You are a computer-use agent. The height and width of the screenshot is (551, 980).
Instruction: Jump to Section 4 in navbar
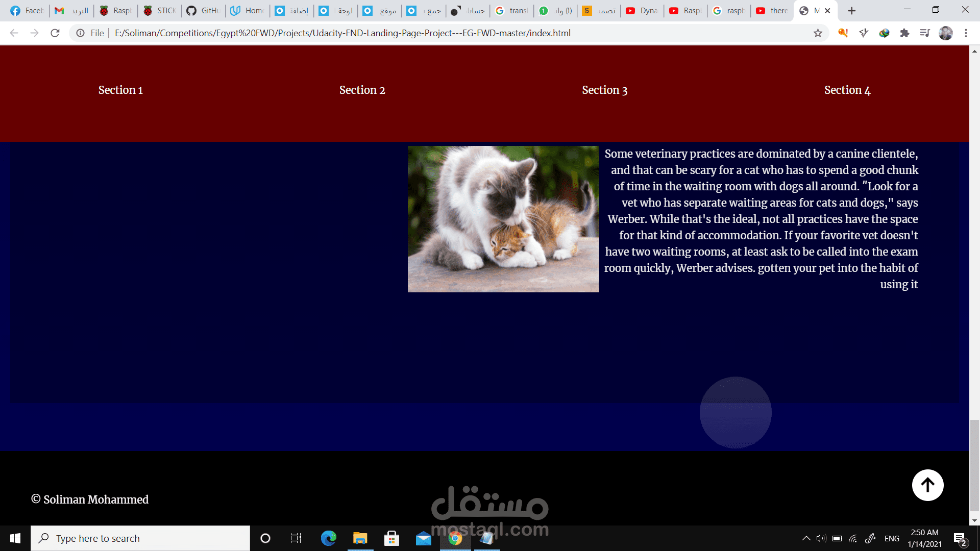tap(847, 90)
